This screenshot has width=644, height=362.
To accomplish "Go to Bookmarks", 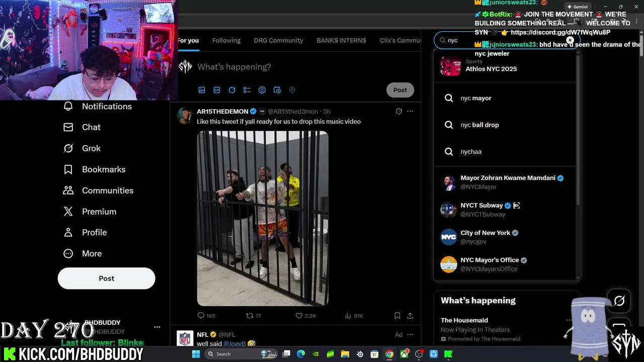I will (x=94, y=169).
